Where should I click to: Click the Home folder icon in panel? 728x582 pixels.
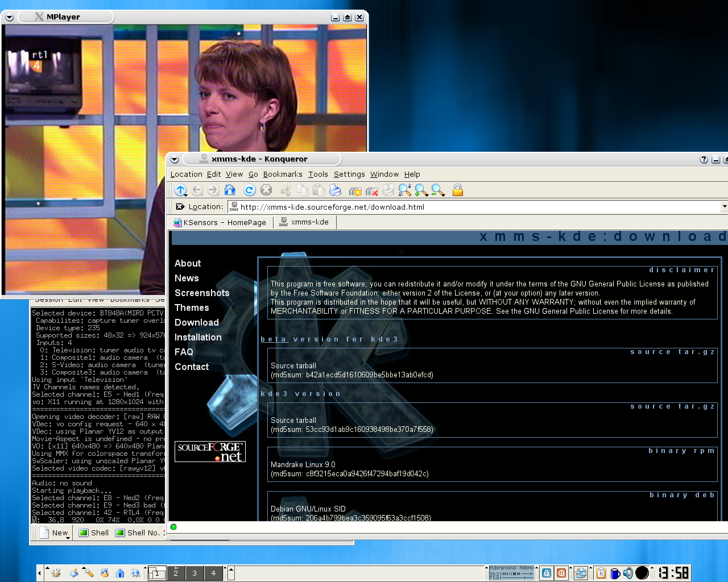click(120, 573)
